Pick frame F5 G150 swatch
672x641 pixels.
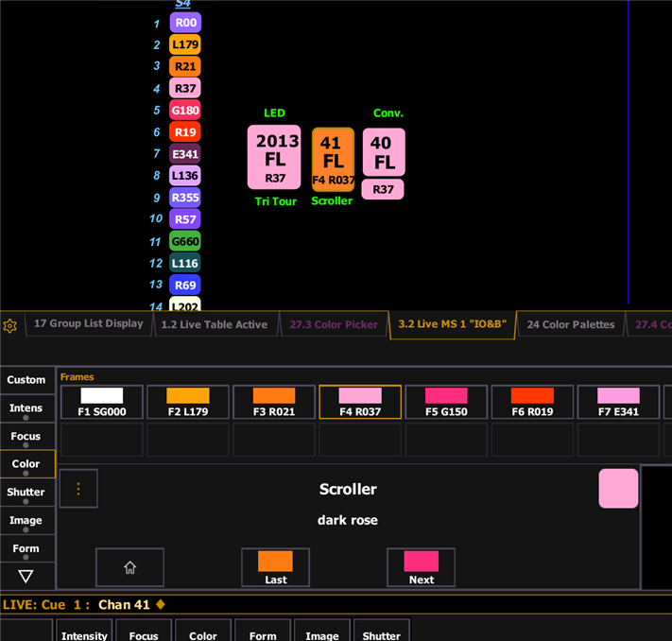click(x=446, y=402)
